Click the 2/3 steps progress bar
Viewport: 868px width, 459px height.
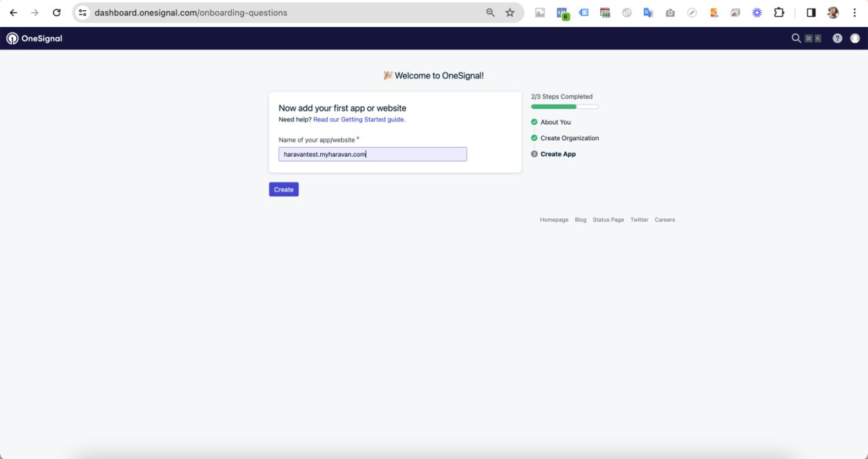[565, 106]
